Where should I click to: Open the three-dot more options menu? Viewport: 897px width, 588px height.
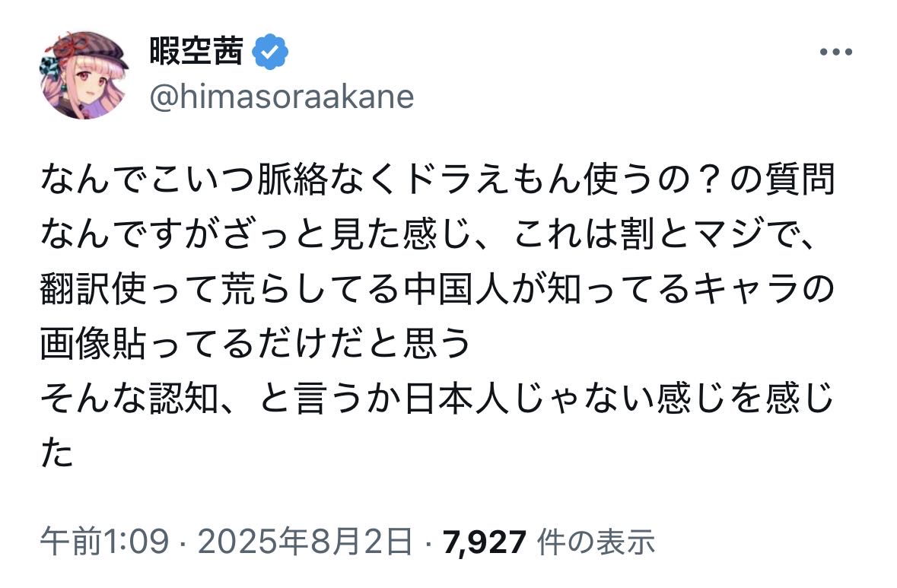(x=836, y=52)
